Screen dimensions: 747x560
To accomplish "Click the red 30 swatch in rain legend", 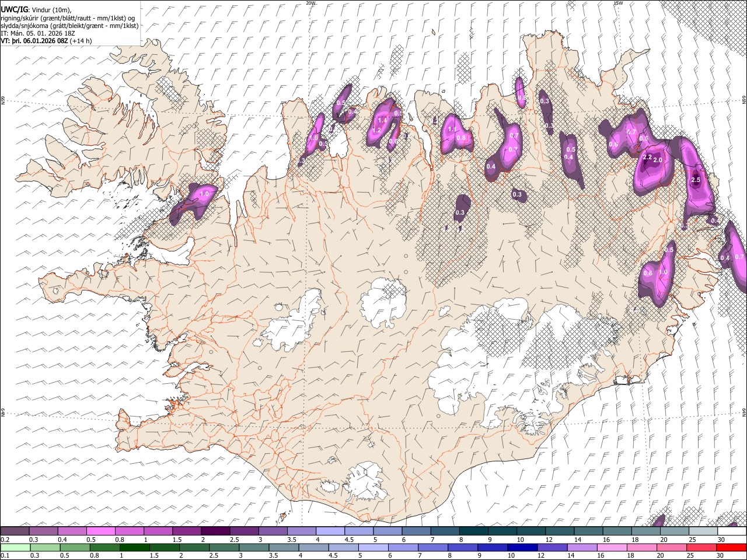I will point(732,547).
